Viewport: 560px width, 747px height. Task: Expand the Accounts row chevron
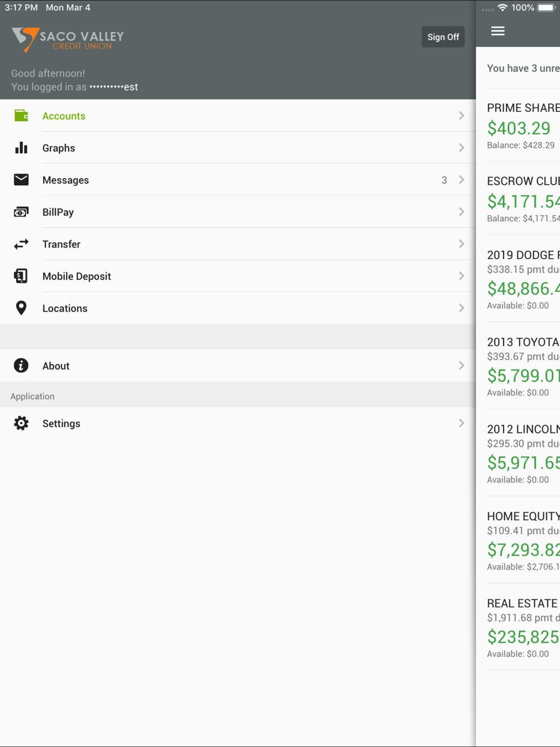coord(461,116)
